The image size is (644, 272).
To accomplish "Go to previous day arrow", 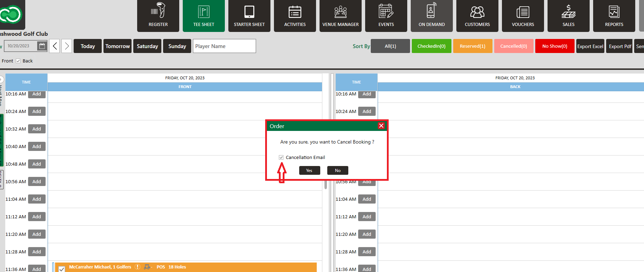I will pos(54,46).
